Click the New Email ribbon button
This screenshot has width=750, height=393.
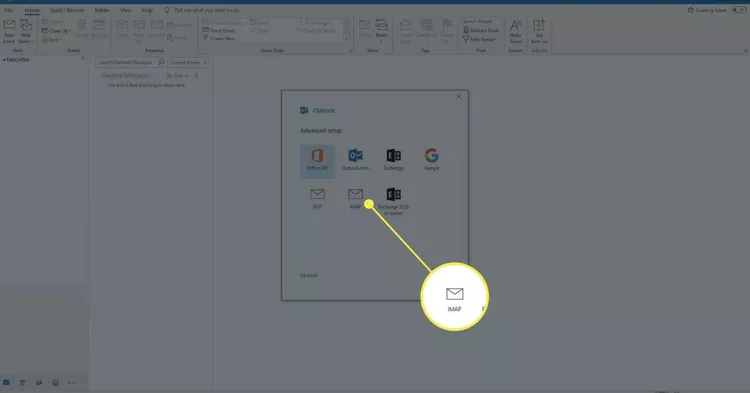coord(9,32)
